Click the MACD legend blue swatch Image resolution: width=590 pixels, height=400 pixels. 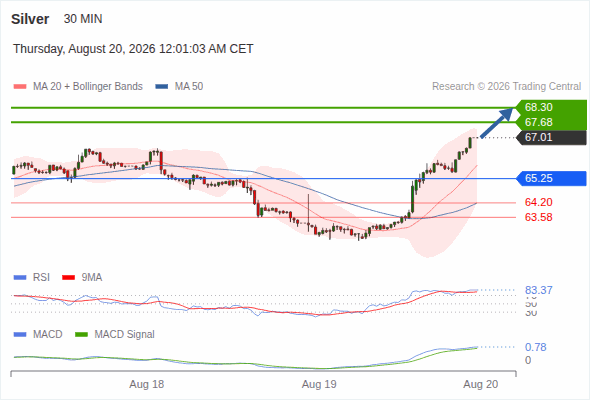pos(20,335)
